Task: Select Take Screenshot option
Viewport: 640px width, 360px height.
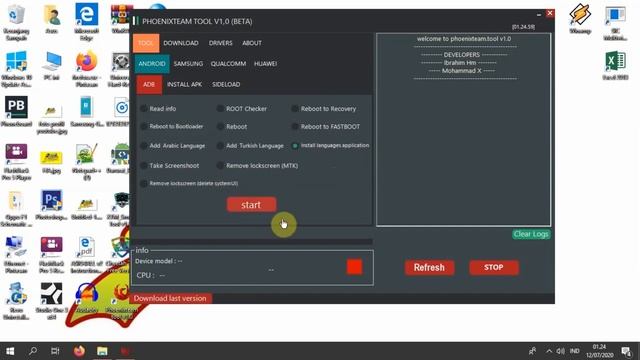Action: point(170,165)
